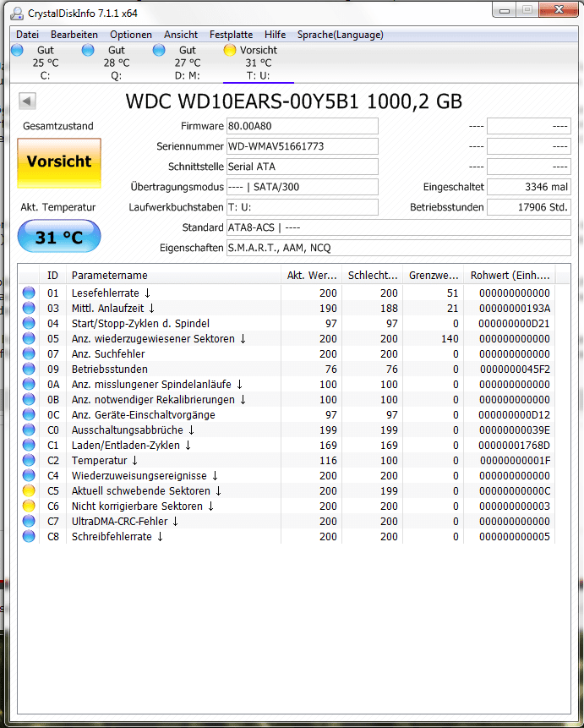Select the Gut 25 °C C: disk tab
The image size is (584, 728).
pyautogui.click(x=45, y=63)
